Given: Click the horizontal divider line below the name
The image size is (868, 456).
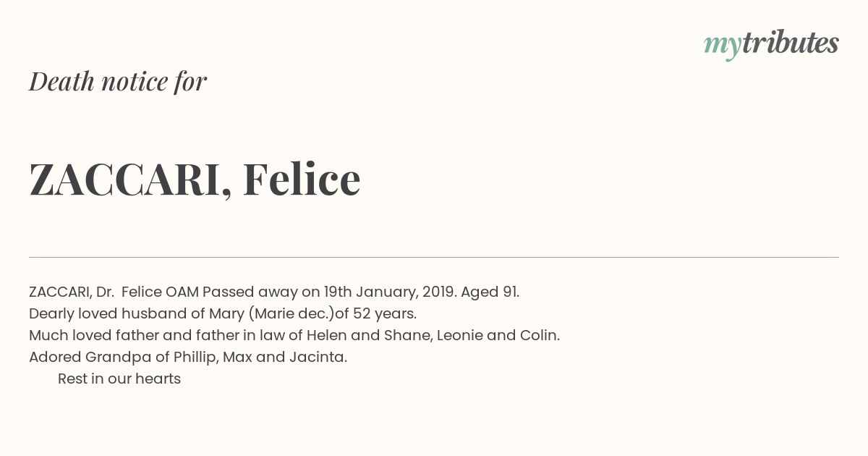Looking at the screenshot, I should pyautogui.click(x=434, y=257).
